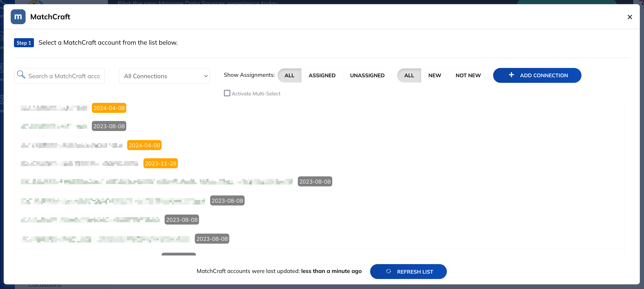The height and width of the screenshot is (289, 644).
Task: Click the MatchCraft logo icon
Action: click(x=18, y=17)
